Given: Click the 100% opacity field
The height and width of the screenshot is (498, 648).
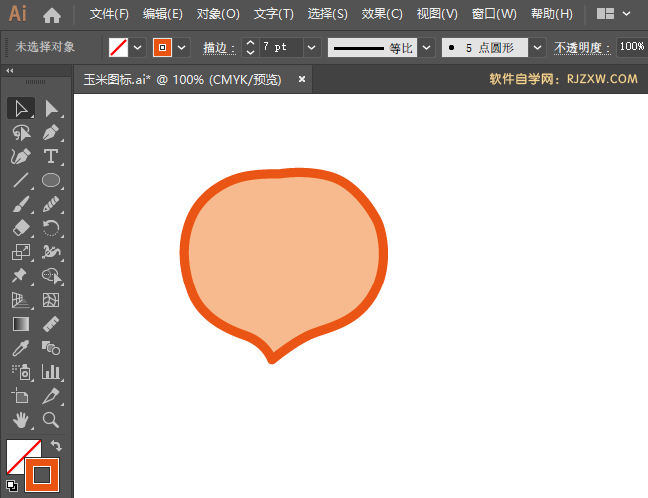Looking at the screenshot, I should [x=631, y=47].
